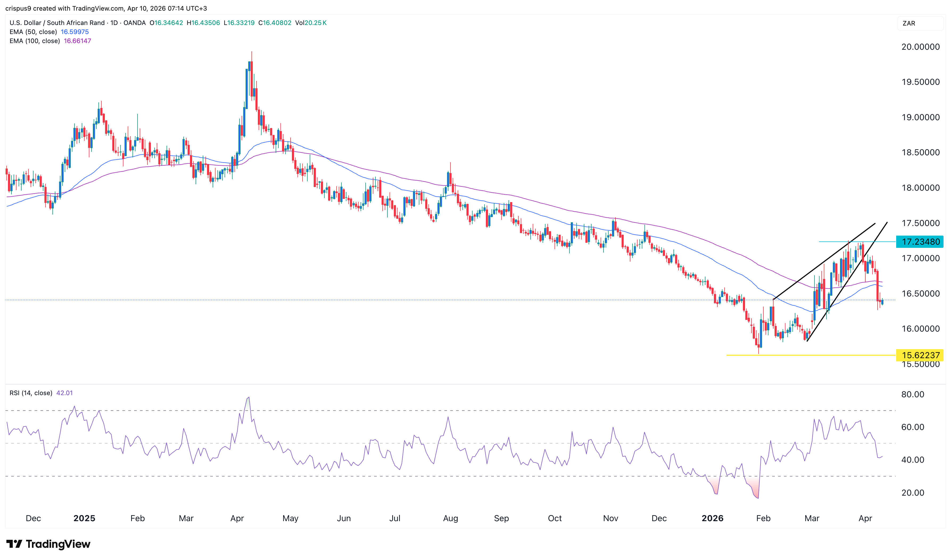951x560 pixels.
Task: Click the OANDA source label
Action: pos(134,23)
